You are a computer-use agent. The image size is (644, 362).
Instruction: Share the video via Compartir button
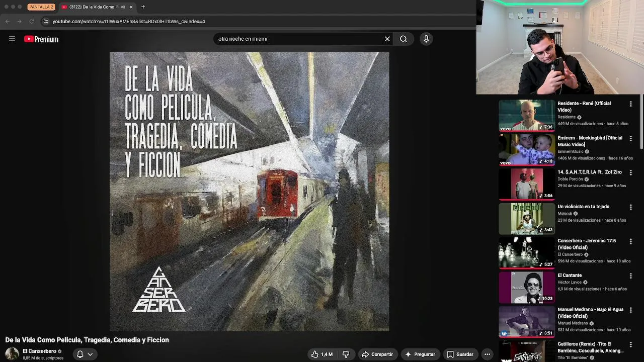377,354
